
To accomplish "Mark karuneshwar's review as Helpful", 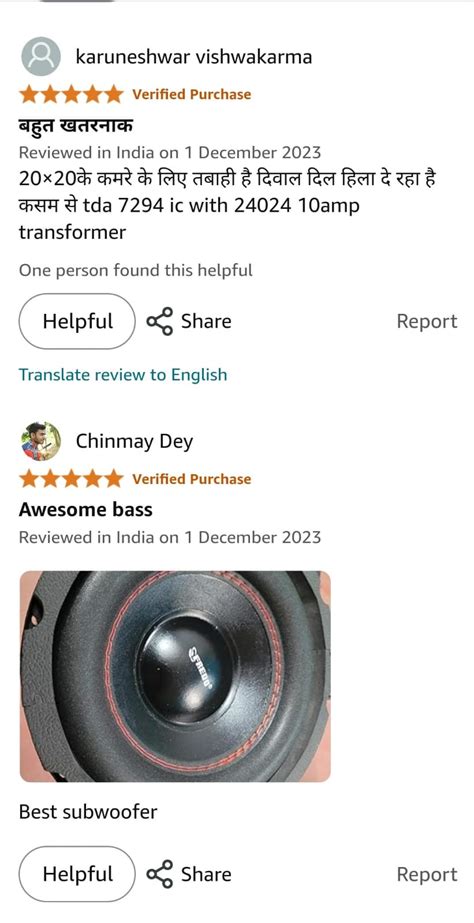I will pyautogui.click(x=77, y=321).
